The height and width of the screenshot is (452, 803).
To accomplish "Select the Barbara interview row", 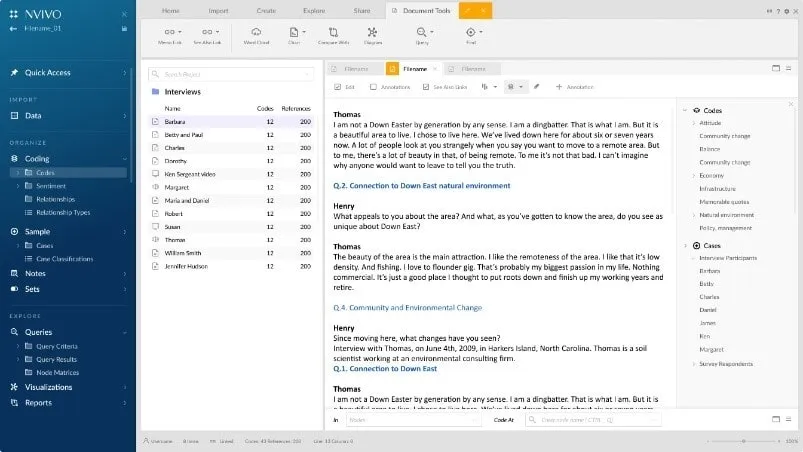I will coord(231,122).
